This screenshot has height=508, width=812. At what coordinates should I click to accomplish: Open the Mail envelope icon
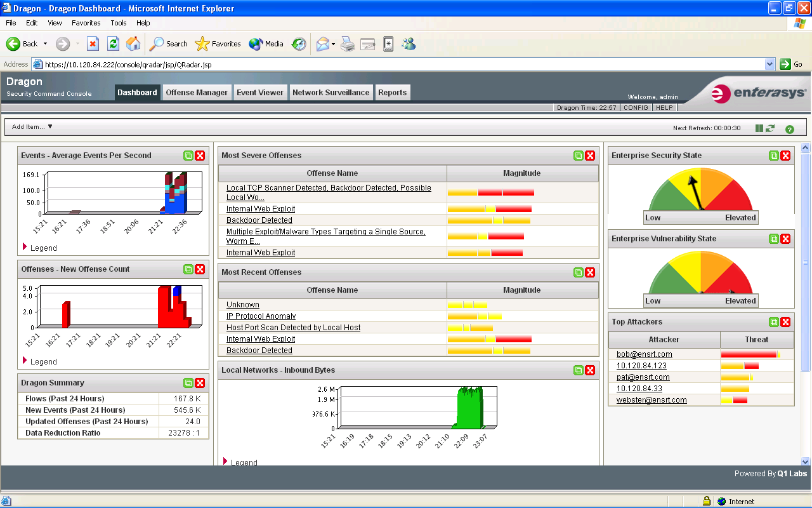click(x=323, y=44)
